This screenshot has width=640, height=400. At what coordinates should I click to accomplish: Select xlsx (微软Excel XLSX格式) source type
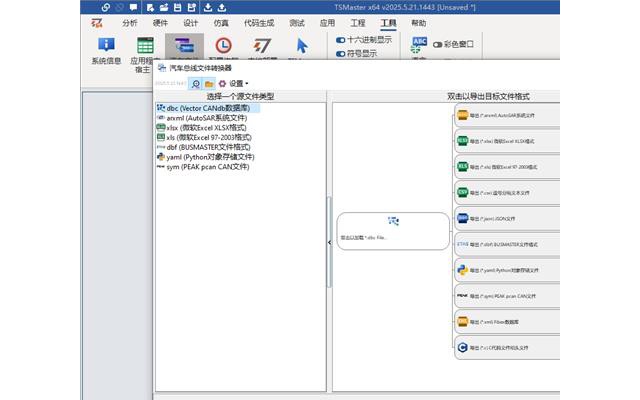click(x=202, y=128)
